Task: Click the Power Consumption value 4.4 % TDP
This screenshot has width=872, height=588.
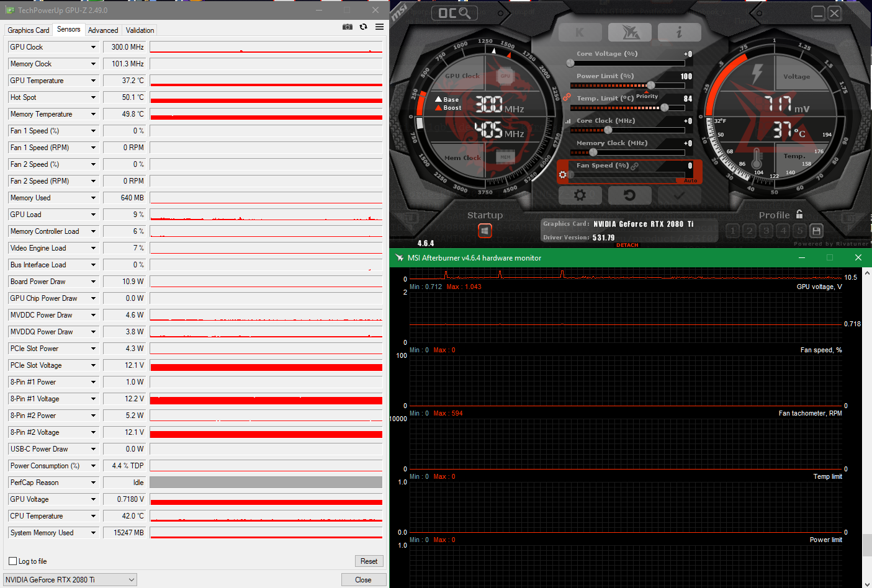Action: pos(125,466)
